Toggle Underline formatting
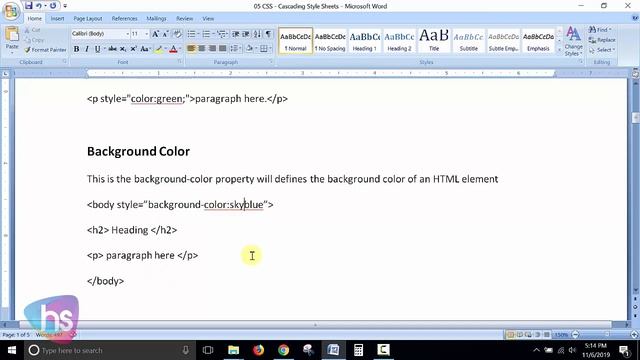This screenshot has width=640, height=360. [x=97, y=49]
